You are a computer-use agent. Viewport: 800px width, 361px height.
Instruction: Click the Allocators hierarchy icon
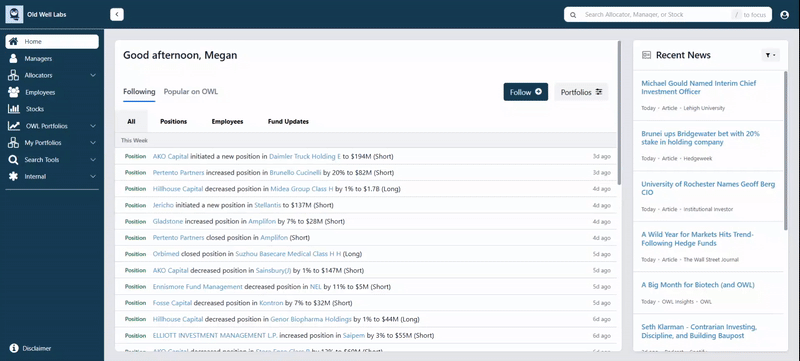pyautogui.click(x=14, y=75)
